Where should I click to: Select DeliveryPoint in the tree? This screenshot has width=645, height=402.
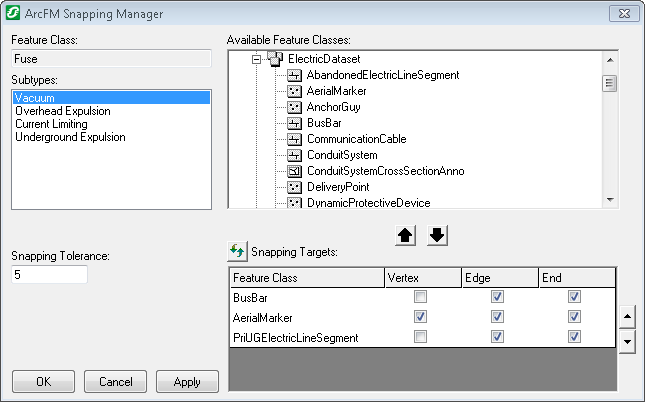(x=338, y=187)
